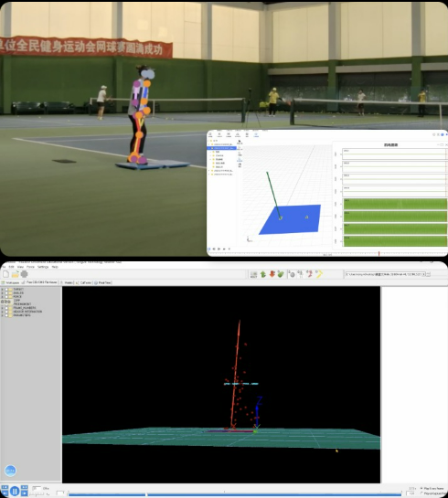Tick the FRAME_NUMBERS folder checkbox

[6, 308]
